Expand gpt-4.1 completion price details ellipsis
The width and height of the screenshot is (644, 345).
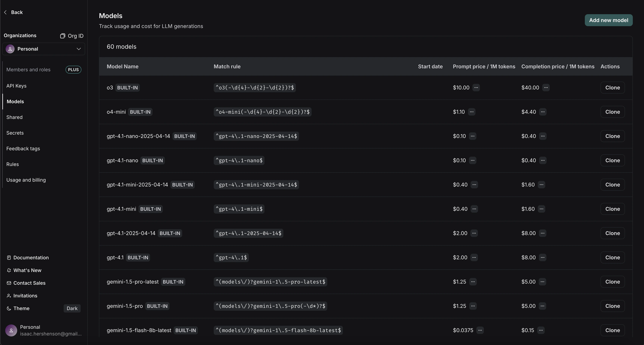coord(542,257)
